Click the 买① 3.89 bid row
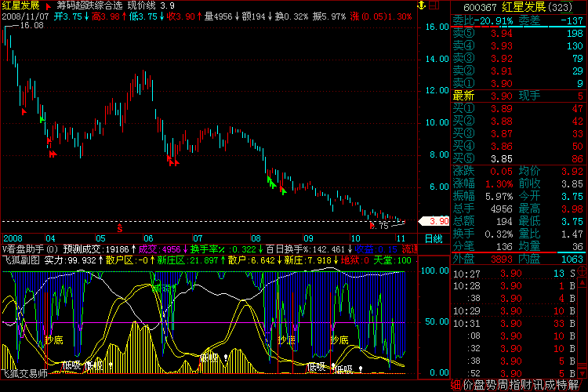The height and width of the screenshot is (392, 588). click(x=518, y=109)
